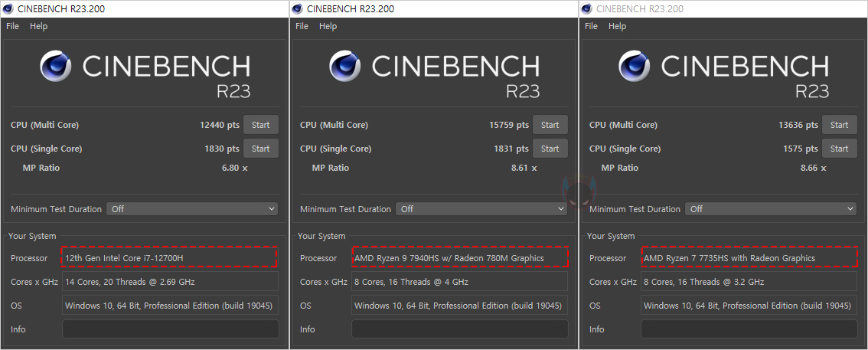Start Single Core test beside 1831 pts
This screenshot has height=350, width=868.
click(x=550, y=149)
